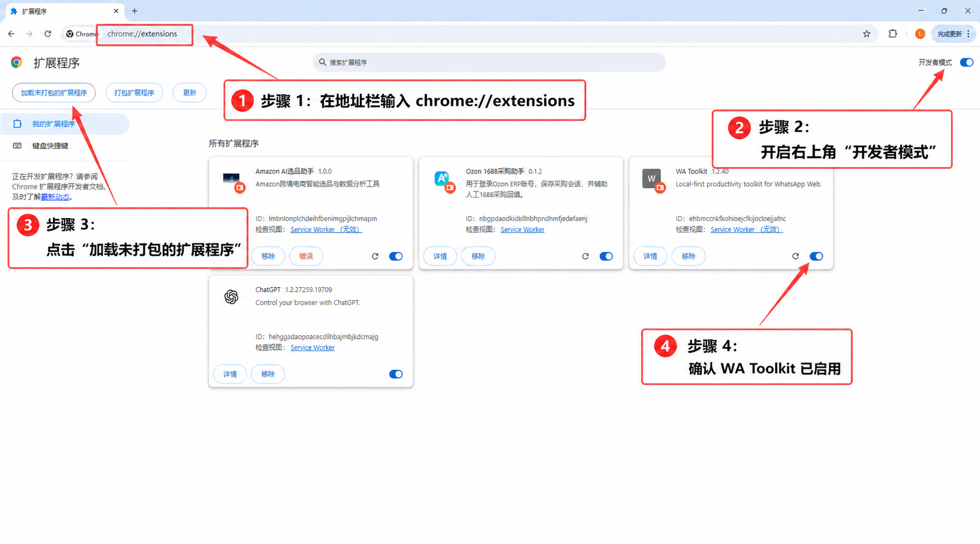Open 详情 for Ozon 1688采购助手

(440, 256)
